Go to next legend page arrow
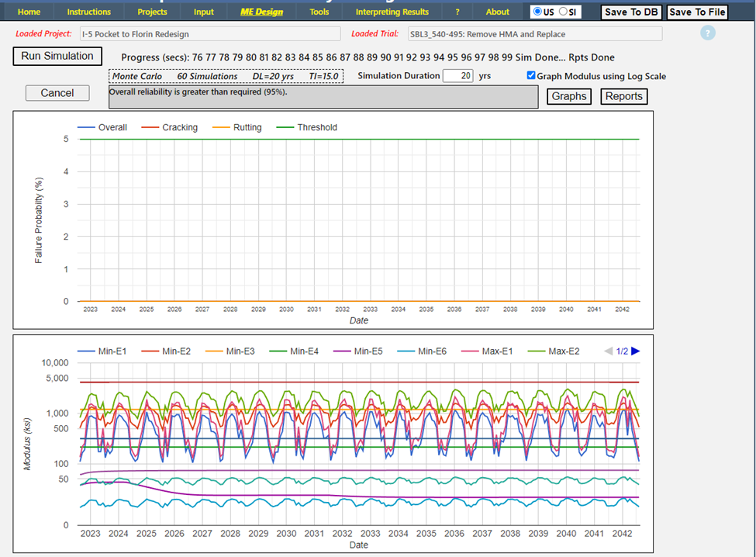 pyautogui.click(x=636, y=351)
